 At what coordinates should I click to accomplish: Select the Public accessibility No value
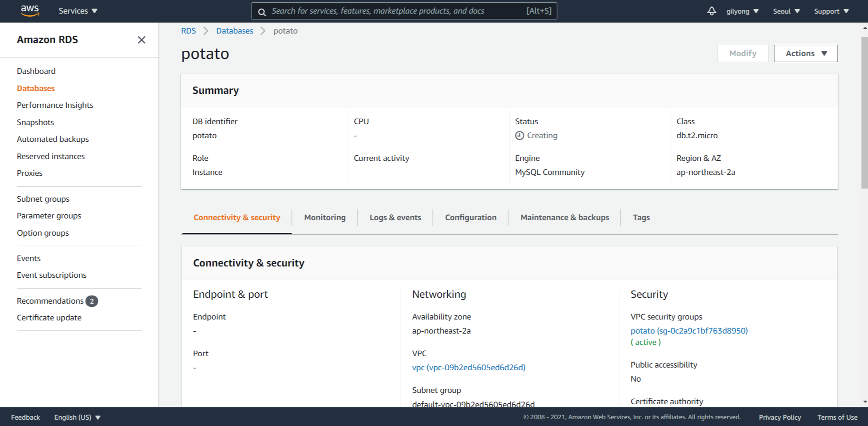coord(635,379)
